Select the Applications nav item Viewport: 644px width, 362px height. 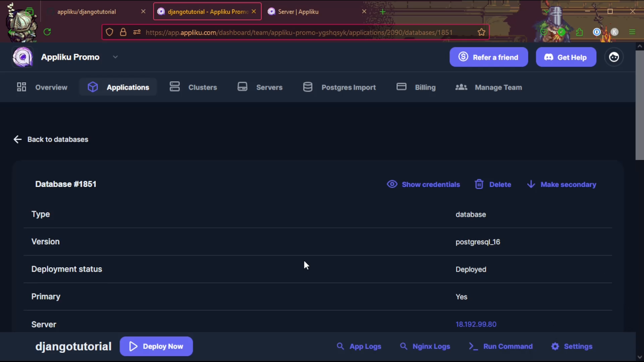(x=127, y=87)
